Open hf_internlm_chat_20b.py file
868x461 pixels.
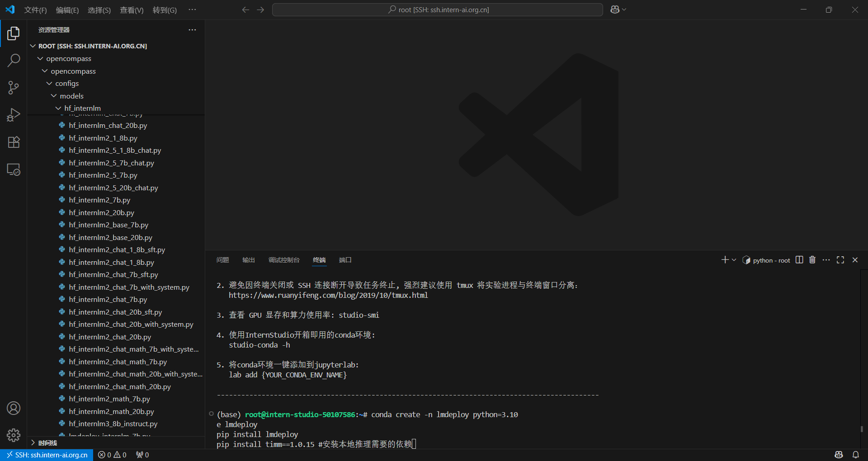[x=108, y=126]
